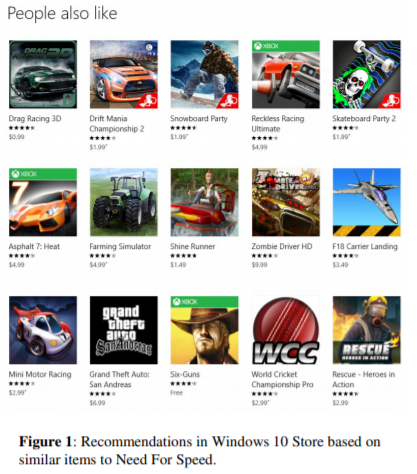Open the Mini Motor Racing icon
This screenshot has height=474, width=417.
click(43, 330)
